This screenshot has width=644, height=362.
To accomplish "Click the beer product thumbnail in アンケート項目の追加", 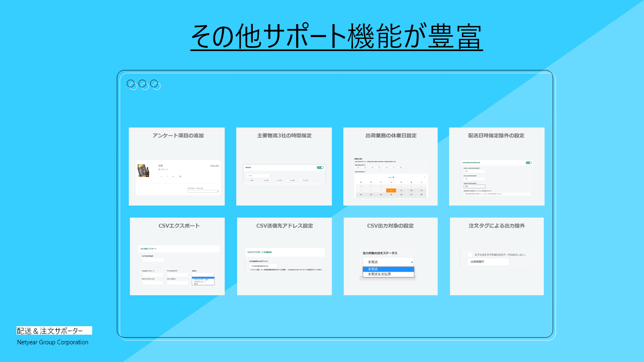I will [x=143, y=170].
